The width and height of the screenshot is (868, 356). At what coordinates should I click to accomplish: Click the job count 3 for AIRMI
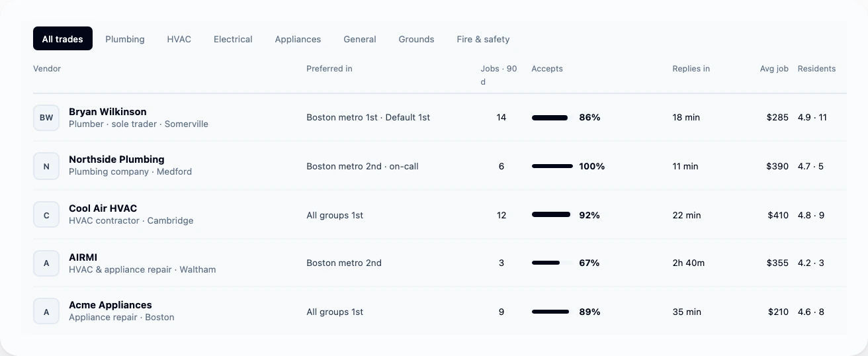coord(501,263)
